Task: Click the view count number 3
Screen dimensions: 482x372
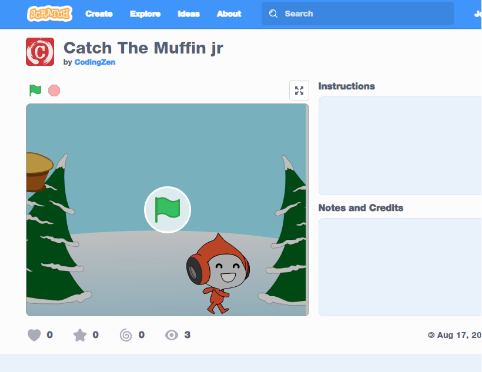Action: (x=187, y=335)
